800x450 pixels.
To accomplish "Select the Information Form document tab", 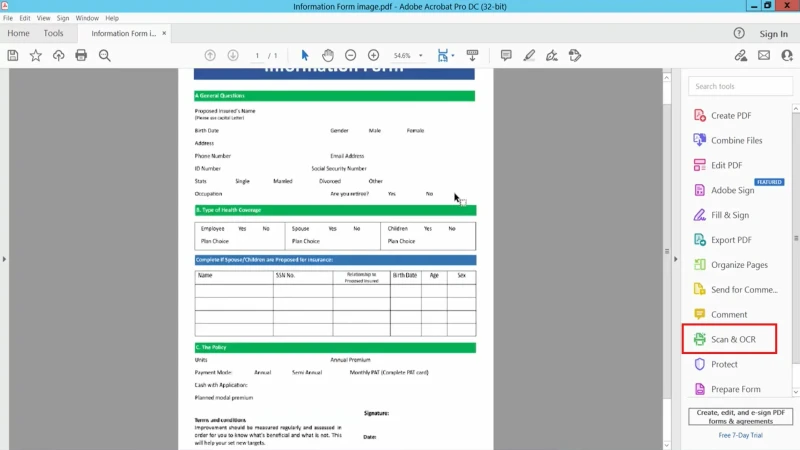I will [x=123, y=33].
